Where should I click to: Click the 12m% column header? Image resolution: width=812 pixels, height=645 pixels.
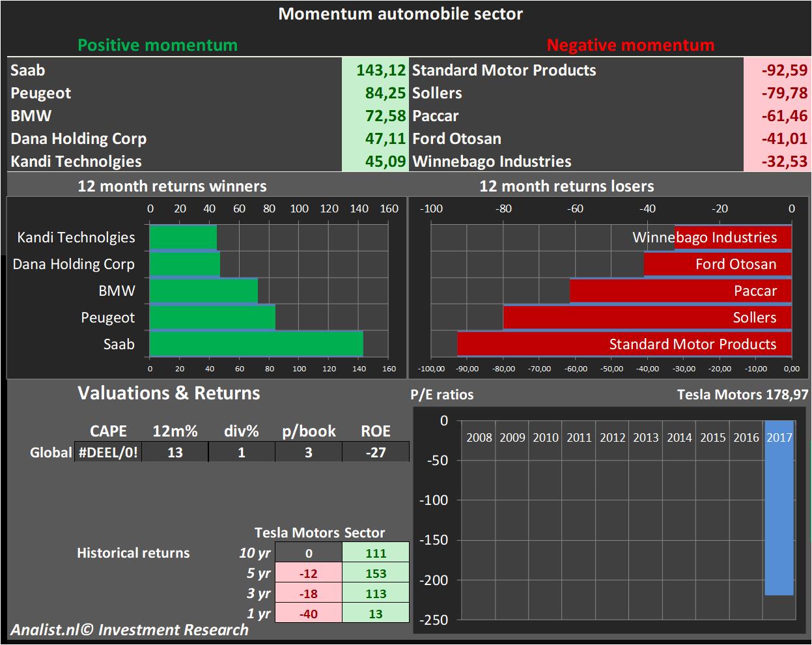[x=175, y=431]
